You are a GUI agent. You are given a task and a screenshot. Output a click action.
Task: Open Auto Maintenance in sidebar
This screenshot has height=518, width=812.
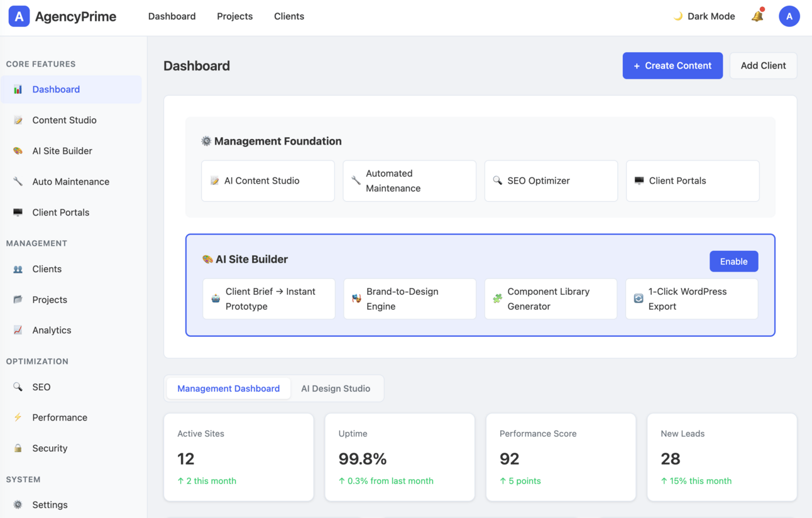click(70, 182)
